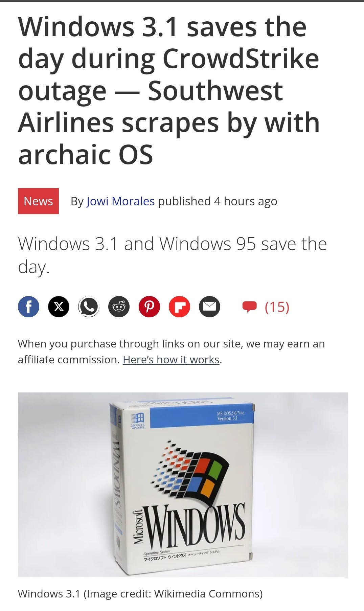The image size is (364, 611).
Task: Click the red News category tag
Action: click(38, 201)
